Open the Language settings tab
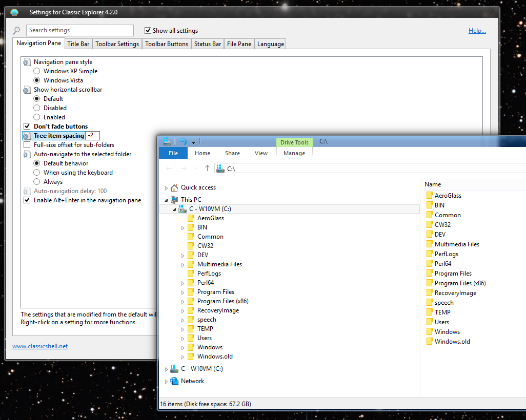The image size is (526, 420). pos(271,44)
